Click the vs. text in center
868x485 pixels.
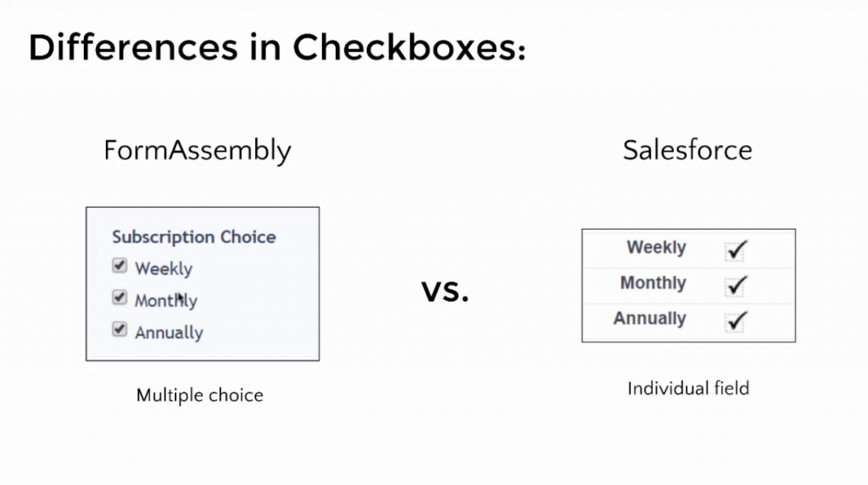pos(445,291)
